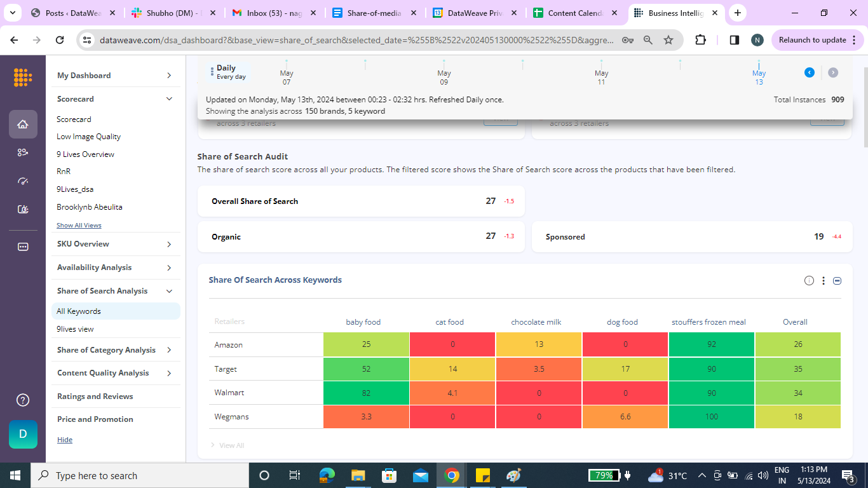
Task: Open 9lives view item
Action: pos(75,329)
